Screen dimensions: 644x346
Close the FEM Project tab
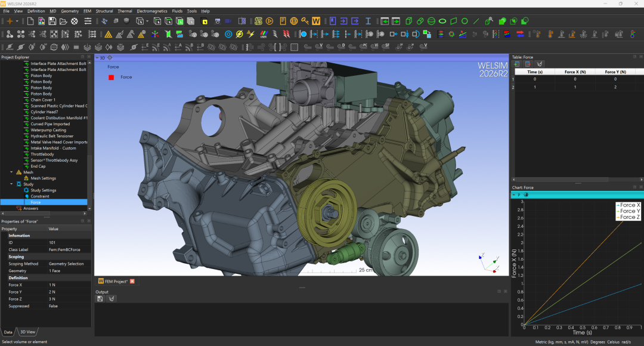click(x=132, y=282)
